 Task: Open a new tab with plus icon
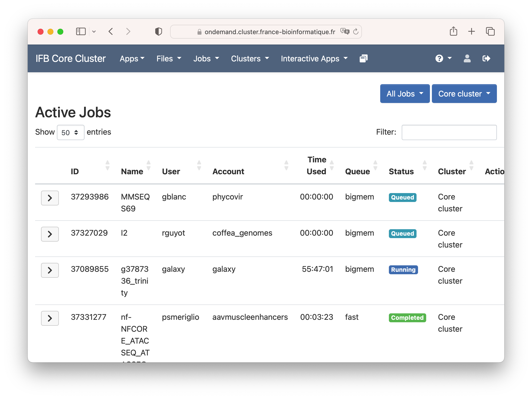[471, 31]
